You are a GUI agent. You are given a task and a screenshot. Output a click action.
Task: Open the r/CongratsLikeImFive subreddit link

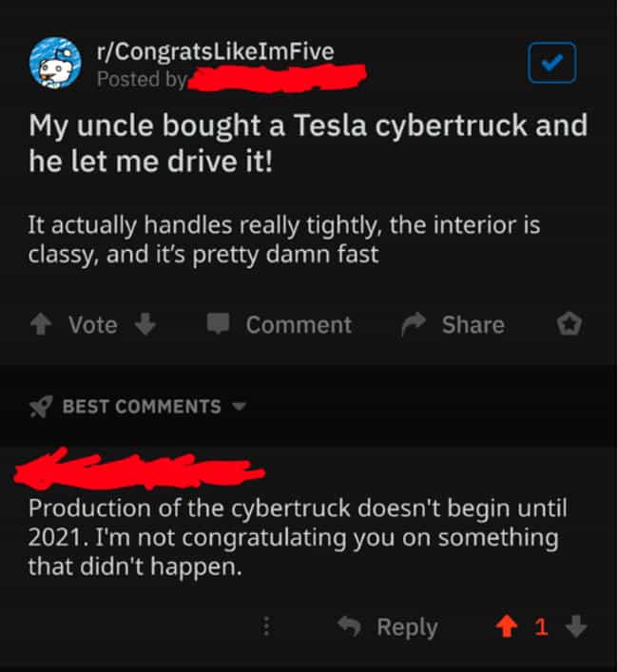(x=215, y=52)
